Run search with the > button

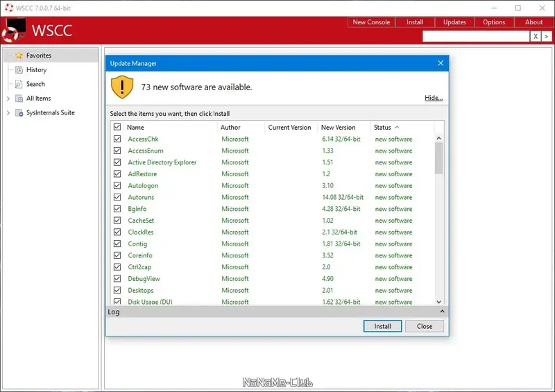(547, 36)
